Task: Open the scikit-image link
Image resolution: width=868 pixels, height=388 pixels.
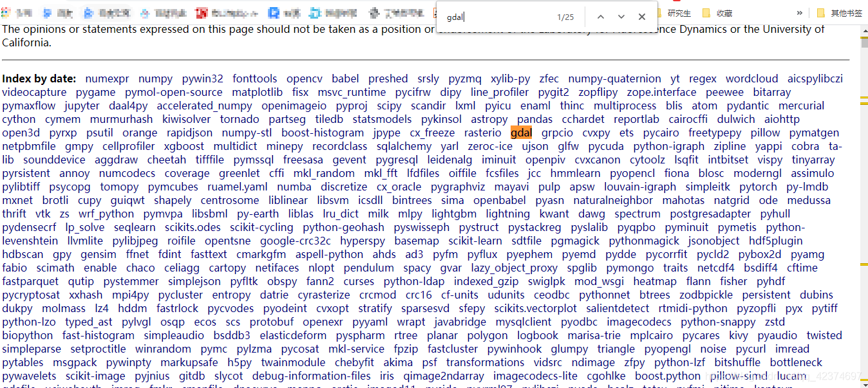Action: [95, 376]
